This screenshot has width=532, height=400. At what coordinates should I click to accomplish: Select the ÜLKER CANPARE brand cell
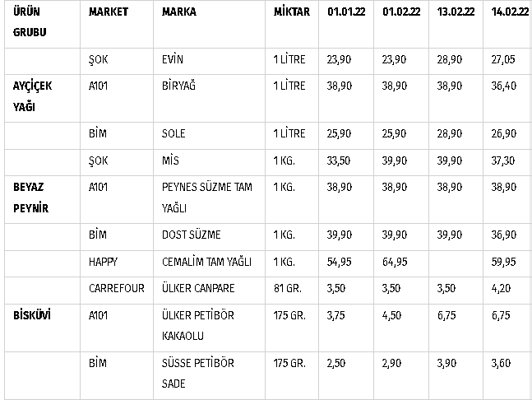click(198, 287)
